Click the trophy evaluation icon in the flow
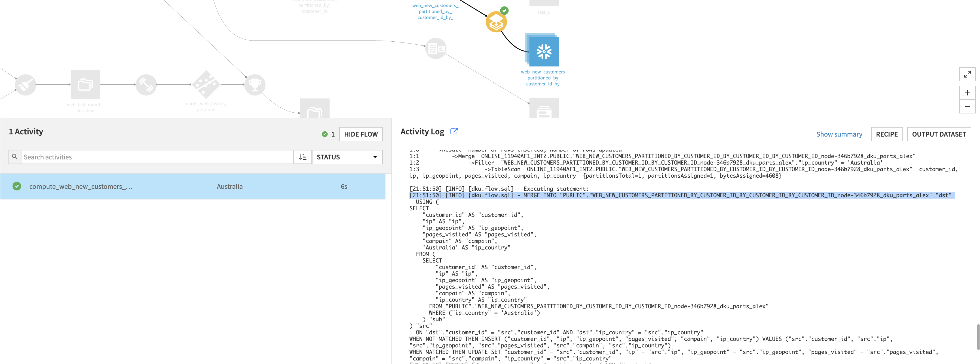The width and height of the screenshot is (980, 364). coord(255,84)
